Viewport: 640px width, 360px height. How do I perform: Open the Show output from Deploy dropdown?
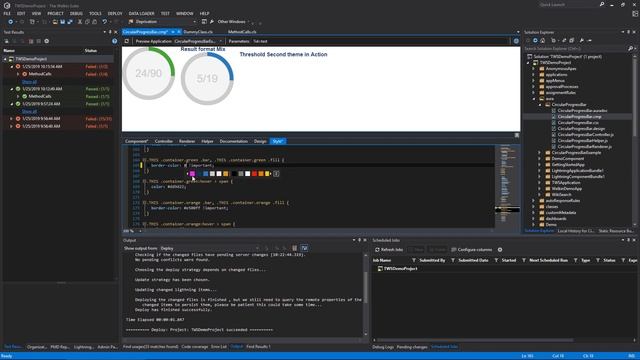click(257, 248)
